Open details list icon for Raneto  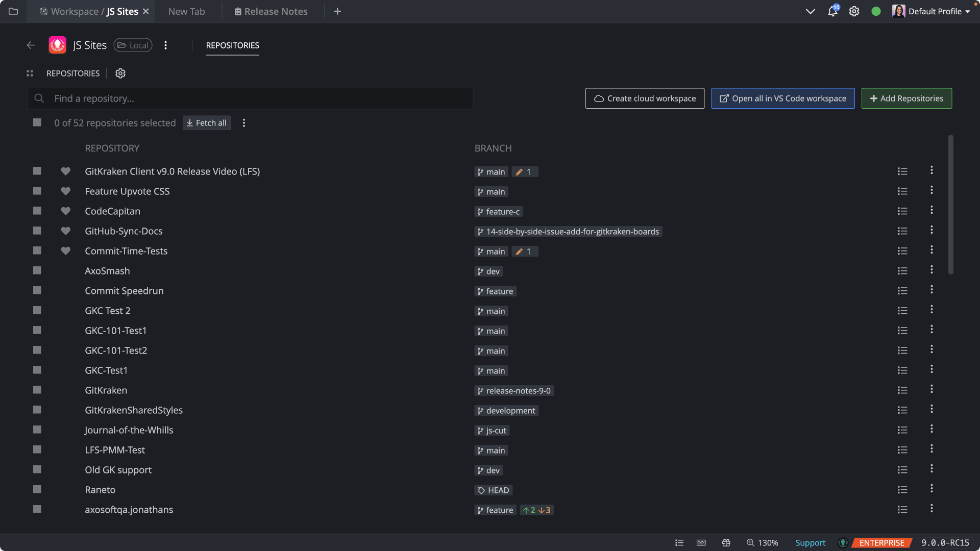[902, 490]
